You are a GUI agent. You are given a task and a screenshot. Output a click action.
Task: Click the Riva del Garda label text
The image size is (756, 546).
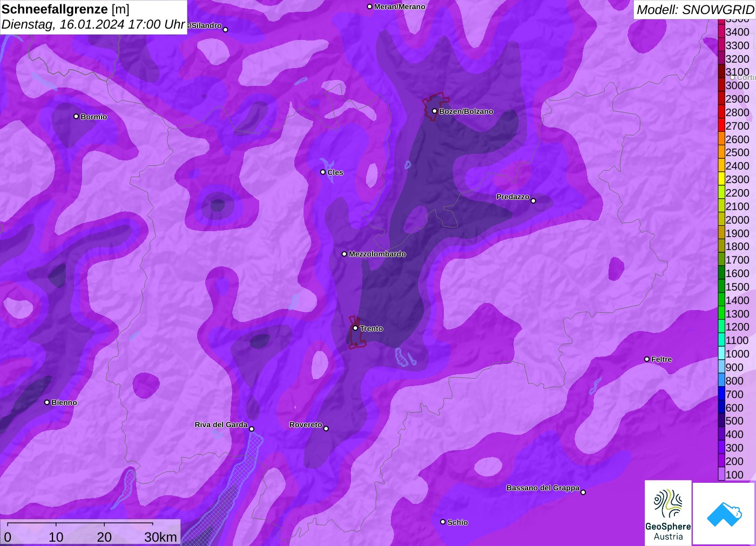click(221, 424)
